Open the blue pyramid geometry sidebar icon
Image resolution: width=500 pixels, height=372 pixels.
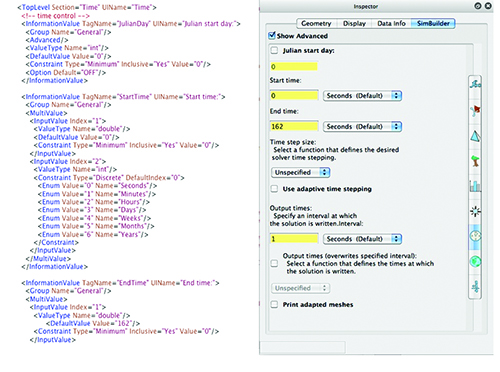pos(475,136)
